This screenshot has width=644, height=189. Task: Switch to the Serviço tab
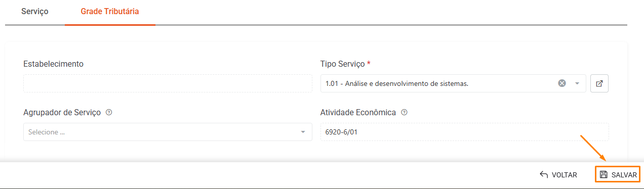35,11
